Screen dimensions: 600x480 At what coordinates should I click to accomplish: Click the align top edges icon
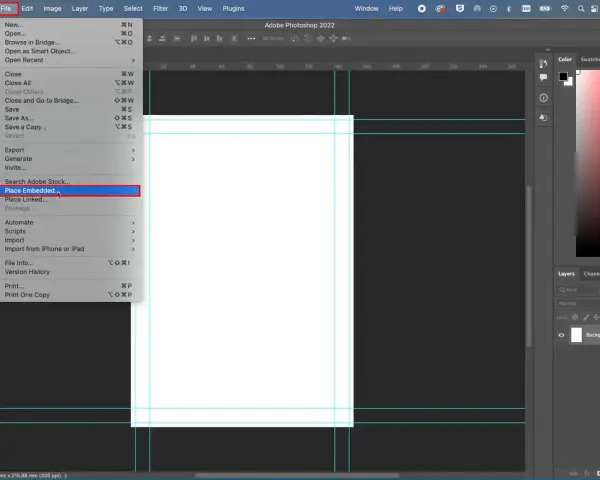tap(194, 38)
